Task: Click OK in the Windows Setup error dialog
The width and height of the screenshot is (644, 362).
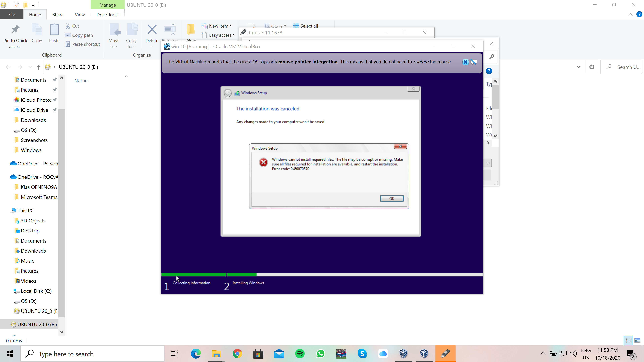Action: pyautogui.click(x=391, y=198)
